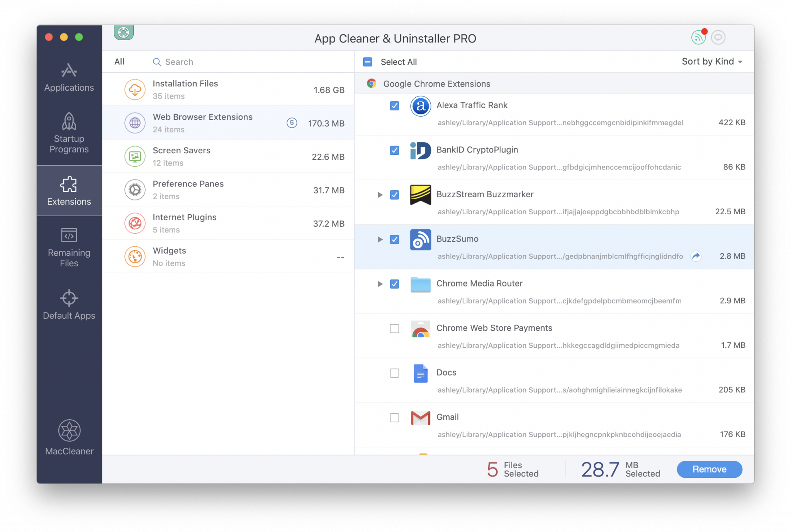Click Select All checkbox
The width and height of the screenshot is (791, 532).
(368, 62)
